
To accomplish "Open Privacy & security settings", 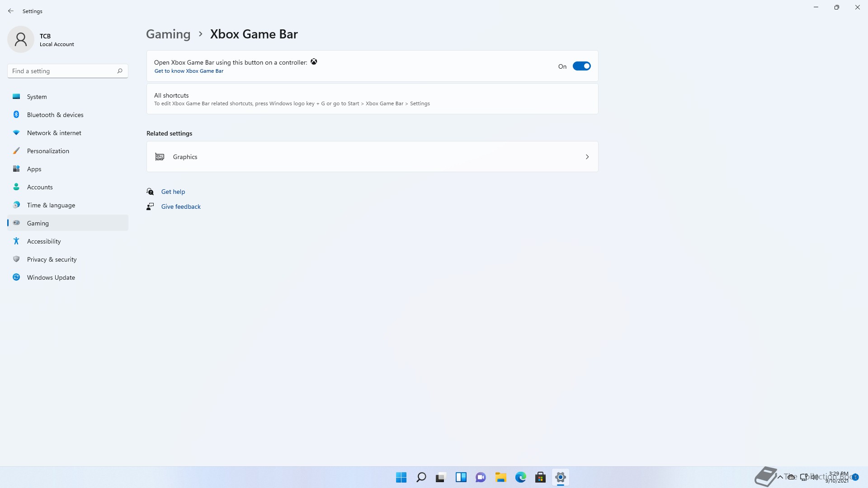I will click(x=68, y=259).
